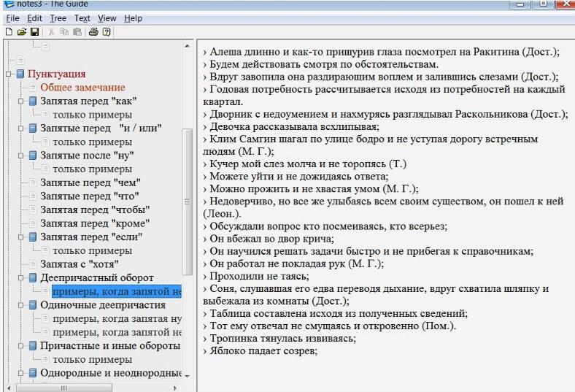Collapse the "Запятая перед "как"" node
Screen dimensions: 575x392
22,101
